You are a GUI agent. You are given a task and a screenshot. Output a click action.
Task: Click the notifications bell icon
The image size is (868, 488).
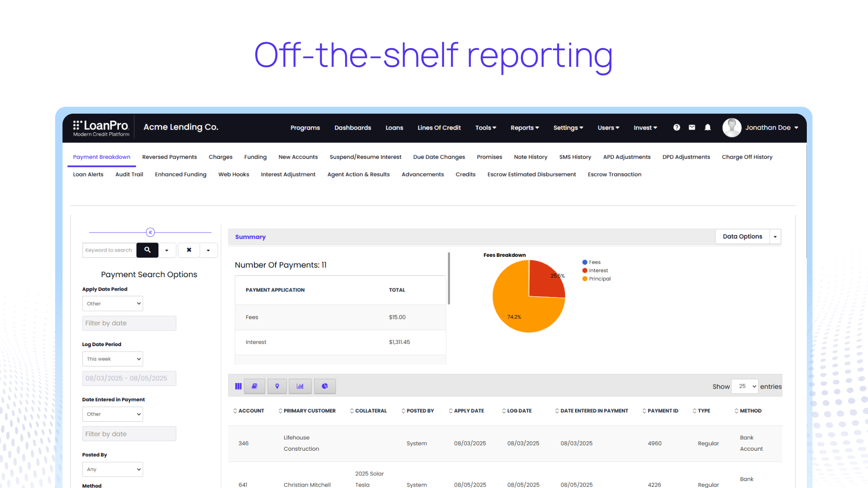[707, 128]
